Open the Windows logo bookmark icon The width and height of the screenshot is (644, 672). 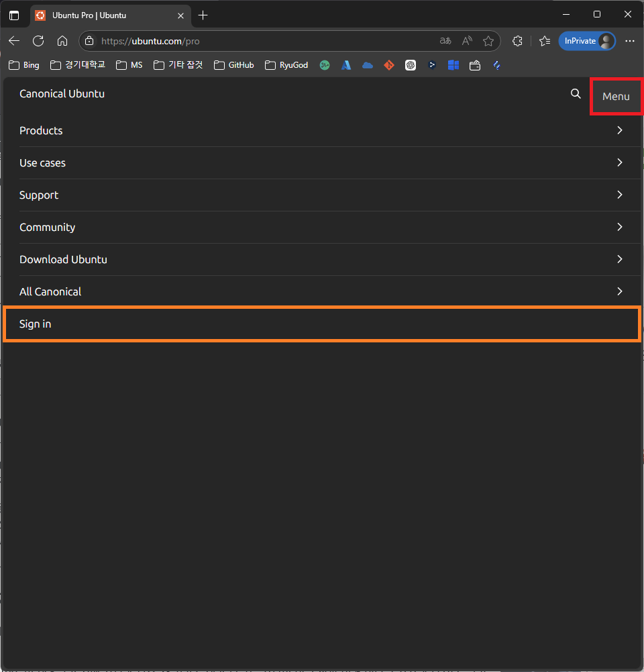pos(453,65)
